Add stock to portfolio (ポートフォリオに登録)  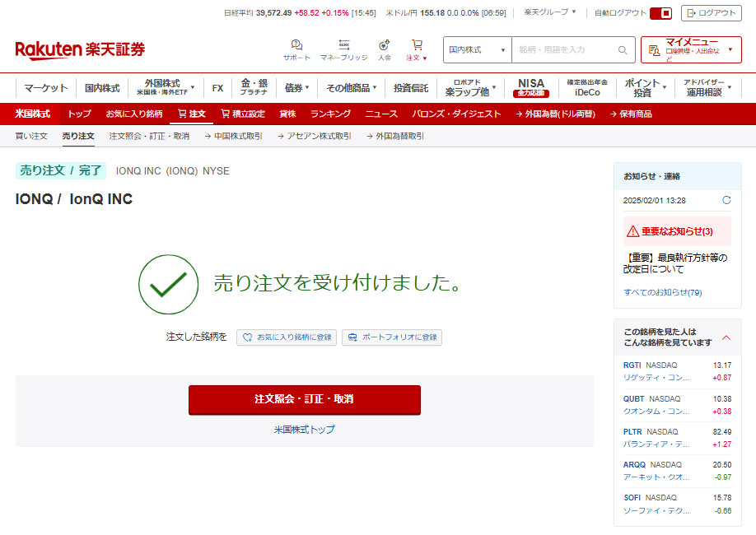tap(392, 337)
